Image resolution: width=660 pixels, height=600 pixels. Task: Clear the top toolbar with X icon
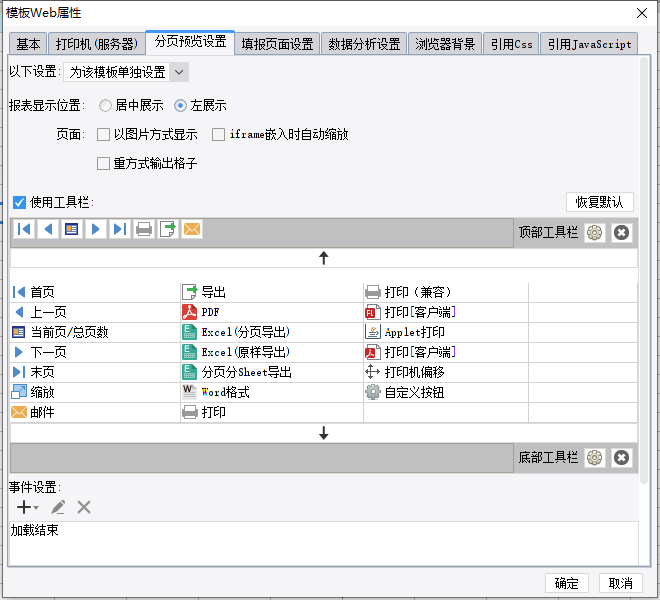(x=621, y=232)
